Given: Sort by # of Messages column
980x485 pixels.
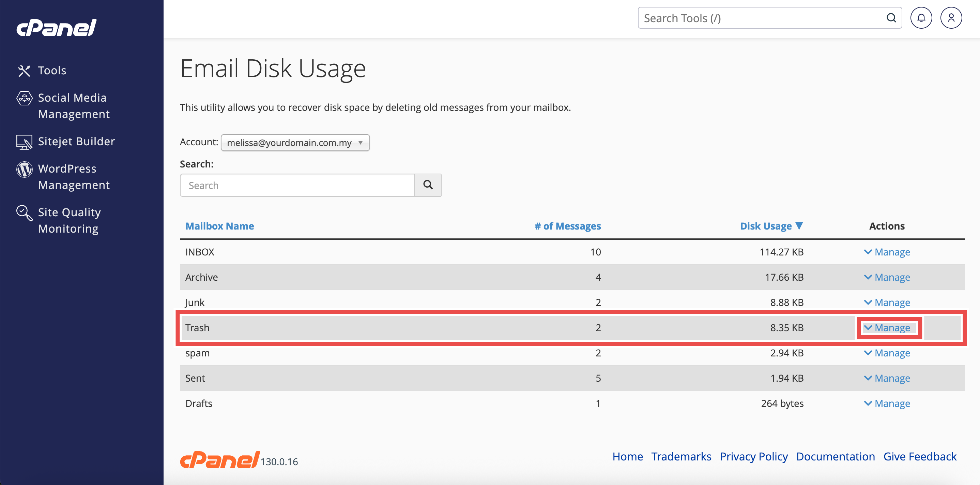Looking at the screenshot, I should (x=567, y=226).
